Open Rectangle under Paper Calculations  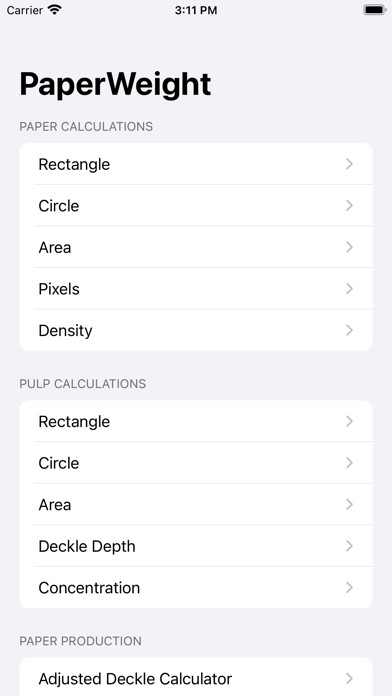tap(196, 164)
